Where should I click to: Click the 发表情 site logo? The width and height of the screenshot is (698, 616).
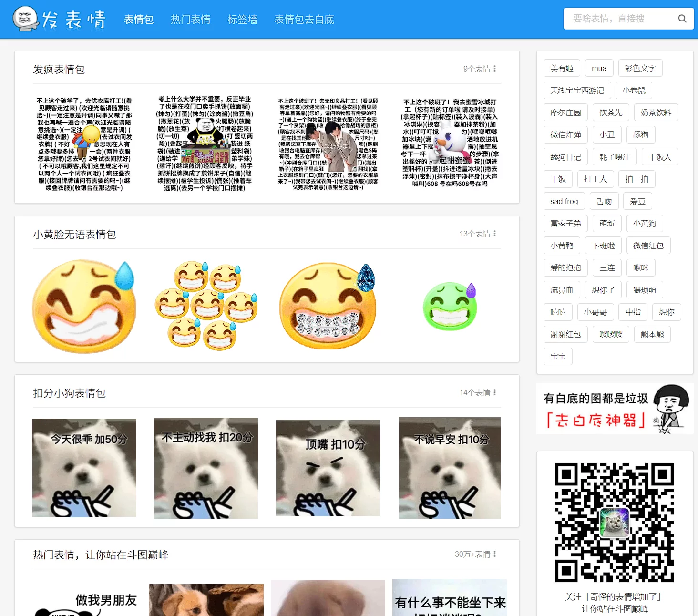(x=60, y=19)
